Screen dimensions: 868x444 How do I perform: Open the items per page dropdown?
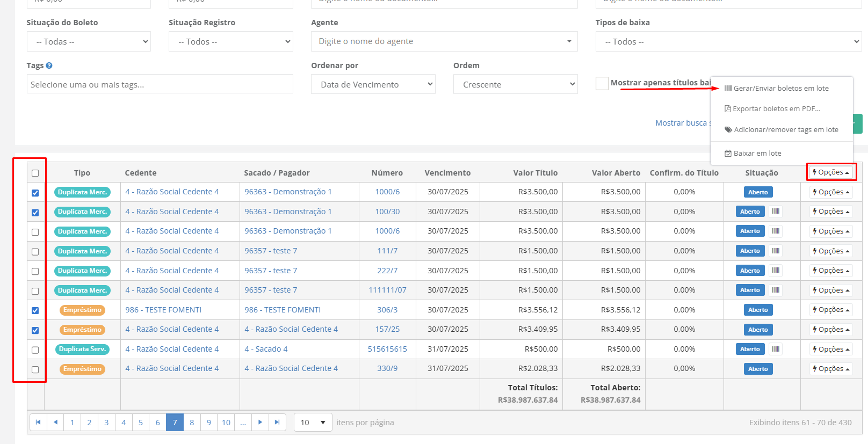click(x=313, y=423)
